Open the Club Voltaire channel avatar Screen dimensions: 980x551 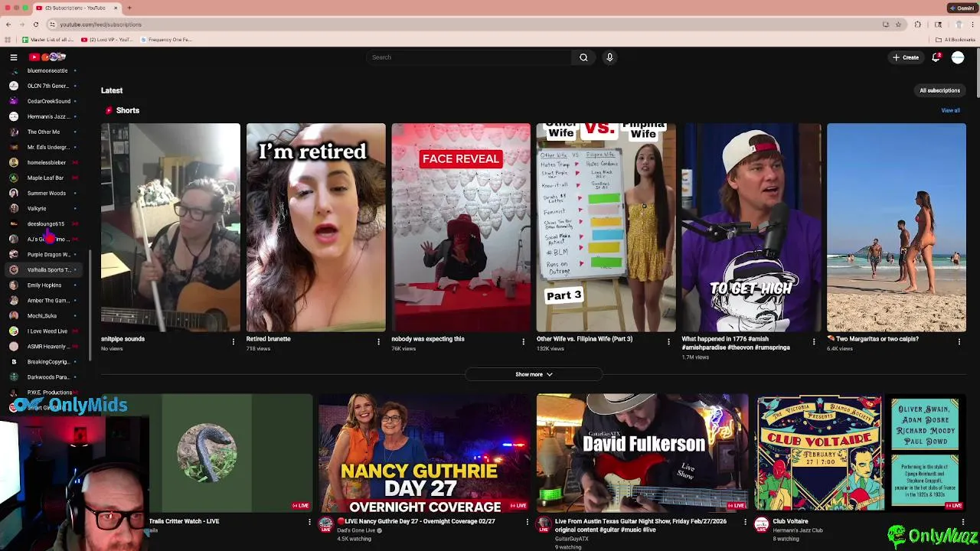pos(762,525)
